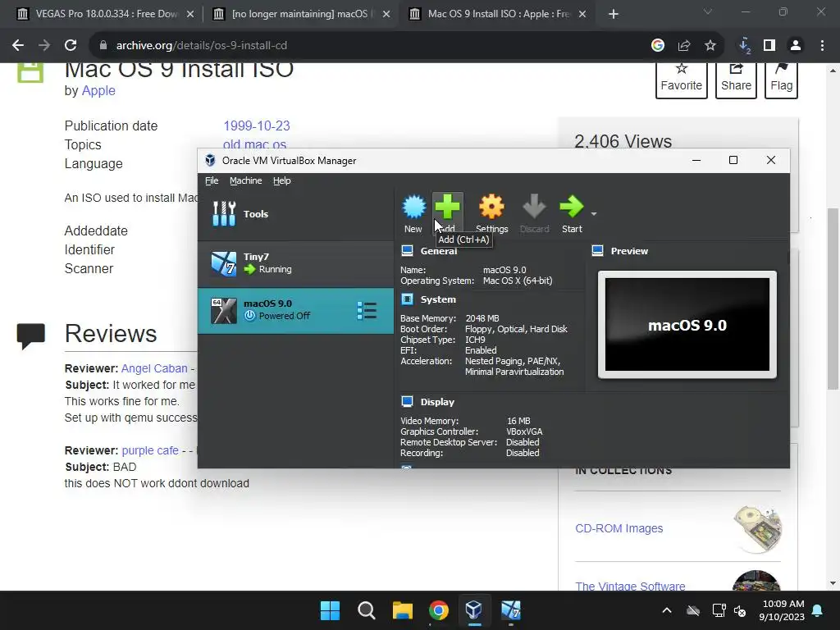Click the CD-ROM Images collection thumbnail
Viewport: 840px width, 630px height.
click(757, 528)
